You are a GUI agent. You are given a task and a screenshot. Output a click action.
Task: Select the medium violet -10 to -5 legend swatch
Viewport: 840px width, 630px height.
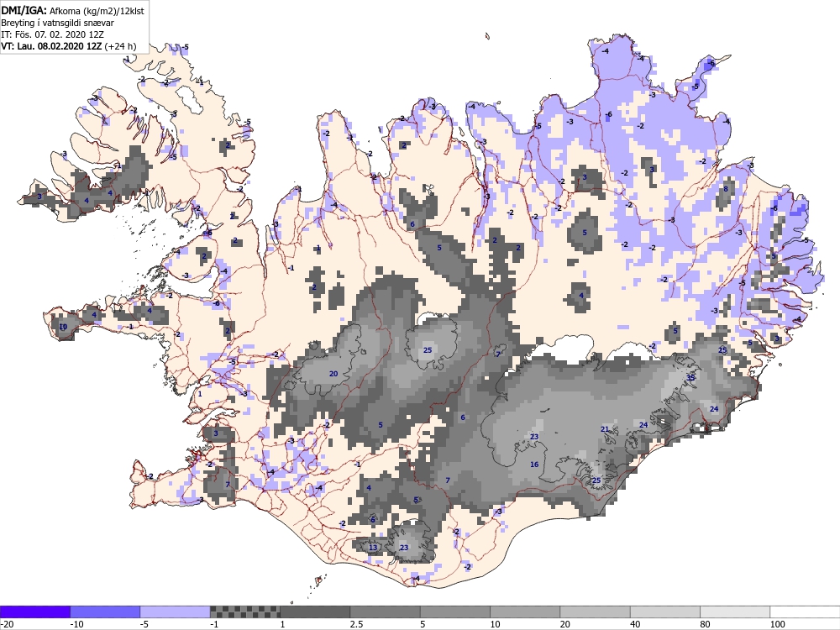(105, 612)
